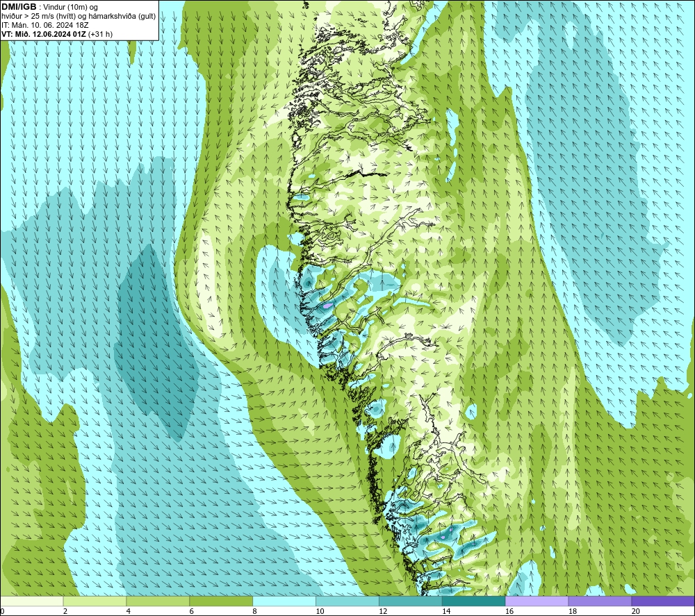The height and width of the screenshot is (616, 695).
Task: Click the 'IT: Mán. 10. 06. 2024 18Z' line
Action: (45, 25)
